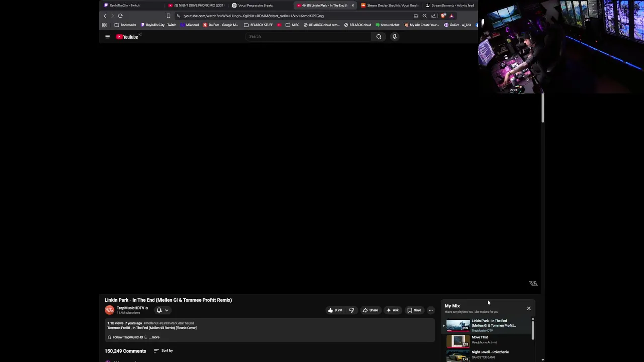644x362 pixels.
Task: Reload the page
Action: pyautogui.click(x=120, y=16)
